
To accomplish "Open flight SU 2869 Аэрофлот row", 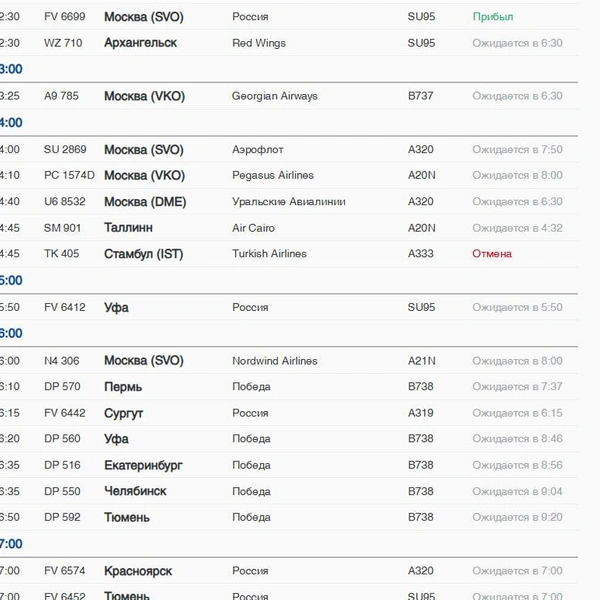I will point(289,149).
